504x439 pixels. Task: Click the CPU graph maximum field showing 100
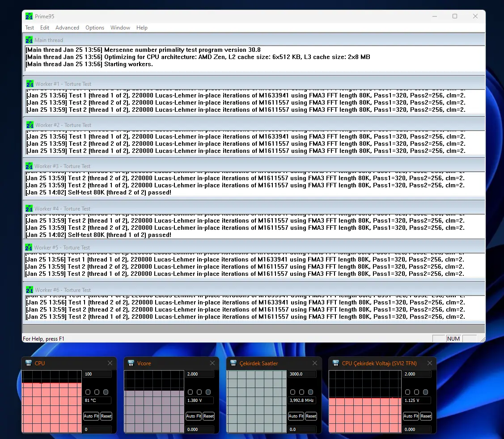[97, 374]
